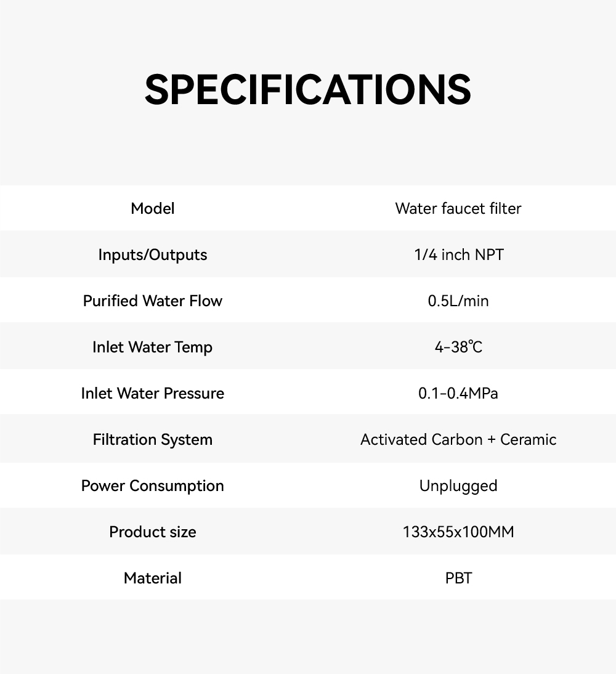This screenshot has width=616, height=674.
Task: Select the Filtration System label
Action: click(x=153, y=439)
